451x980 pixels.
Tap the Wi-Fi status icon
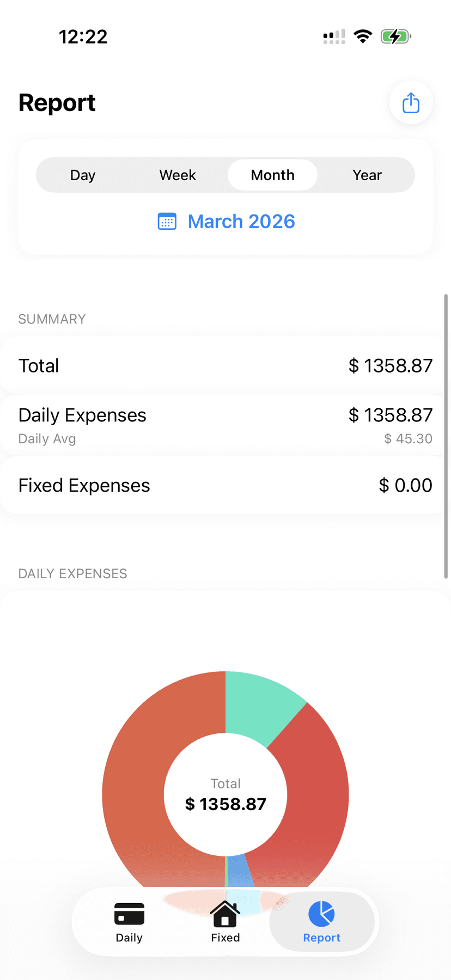coord(363,36)
